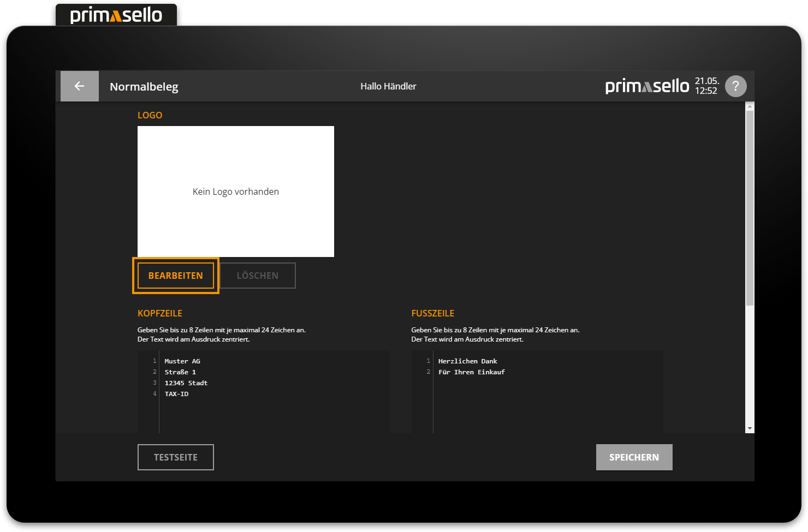Click the back arrow in the header
The image size is (808, 532).
(80, 86)
